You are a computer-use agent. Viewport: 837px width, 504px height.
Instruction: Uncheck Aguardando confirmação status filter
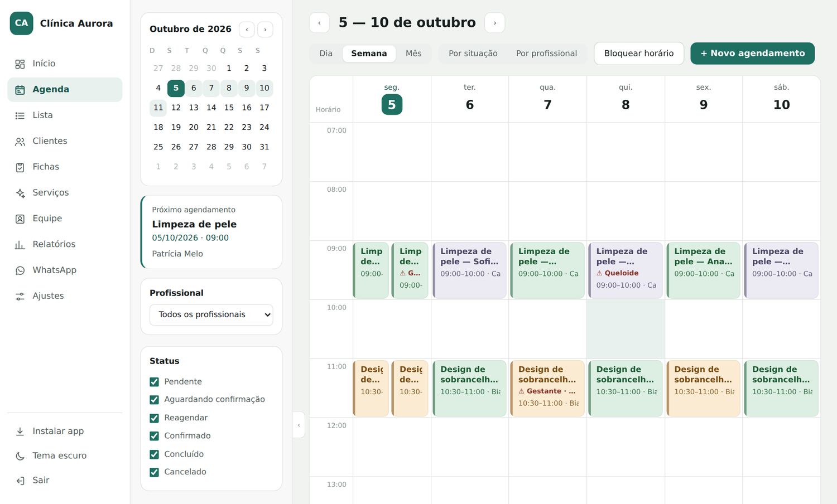click(x=155, y=400)
